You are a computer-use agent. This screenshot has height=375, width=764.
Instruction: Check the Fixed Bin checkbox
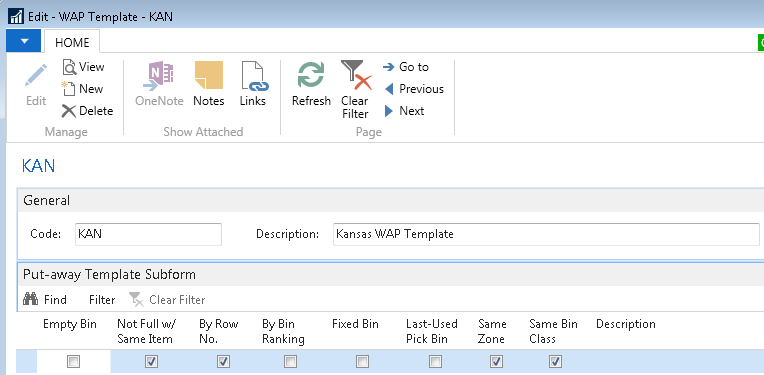362,362
